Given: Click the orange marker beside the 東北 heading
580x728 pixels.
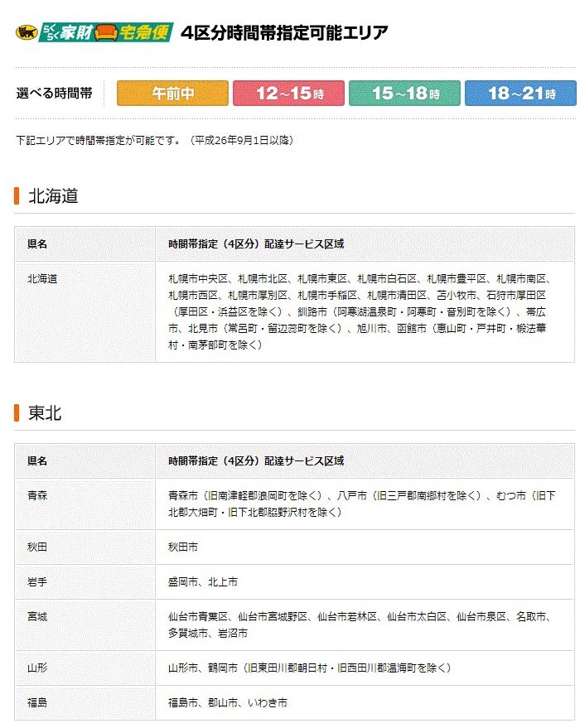Looking at the screenshot, I should (17, 412).
